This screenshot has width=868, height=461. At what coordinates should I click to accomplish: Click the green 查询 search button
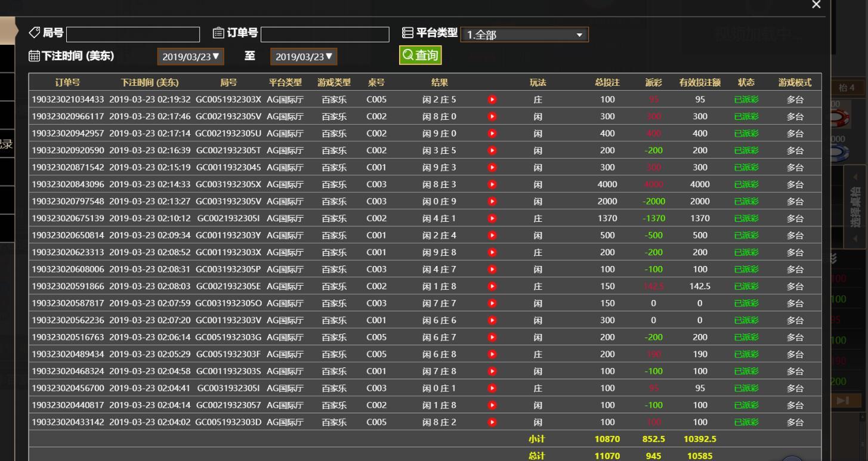point(421,55)
